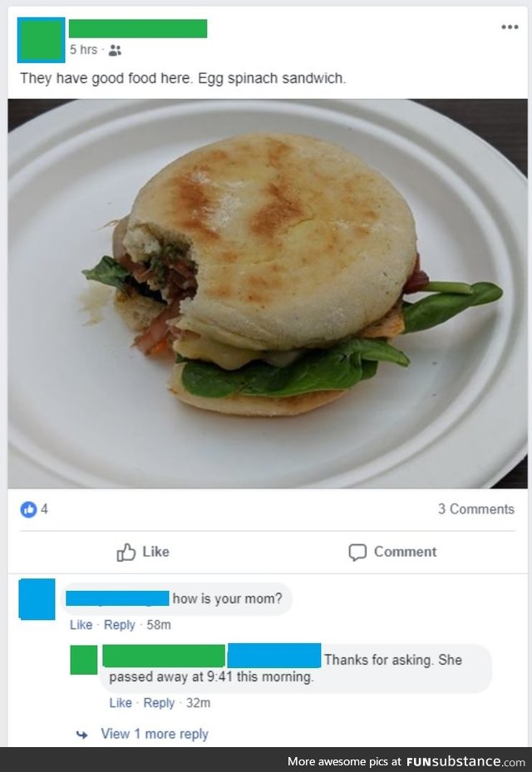Open the three-dot post options menu
Screen dimensions: 532x772
510,27
